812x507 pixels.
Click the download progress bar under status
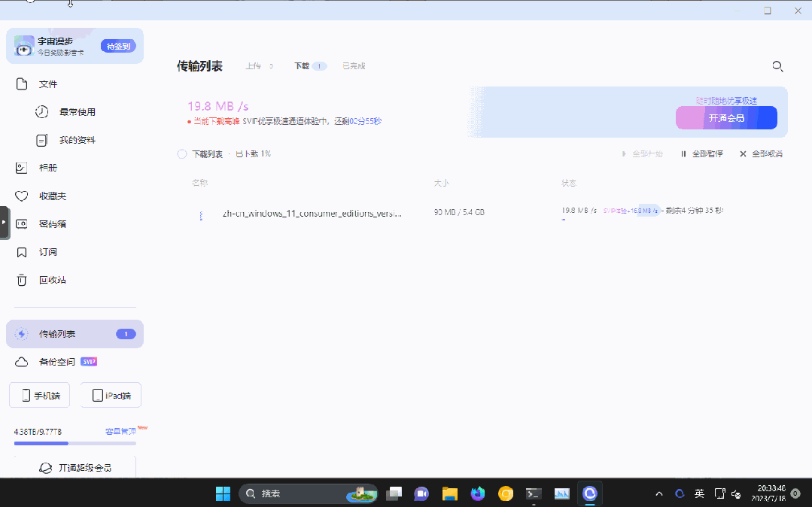click(x=564, y=220)
